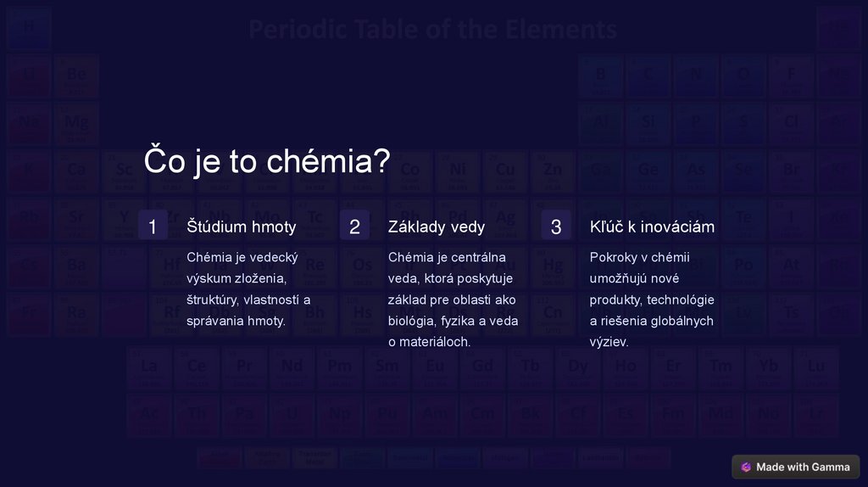Click the Mg element cell in background
The image size is (868, 487).
(x=76, y=125)
